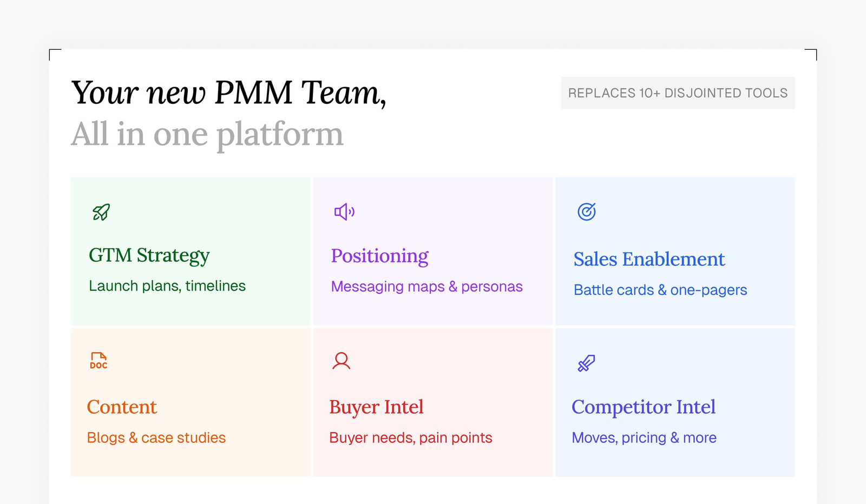The image size is (866, 504).
Task: Click the sword icon in Competitor Intel card
Action: click(x=586, y=363)
